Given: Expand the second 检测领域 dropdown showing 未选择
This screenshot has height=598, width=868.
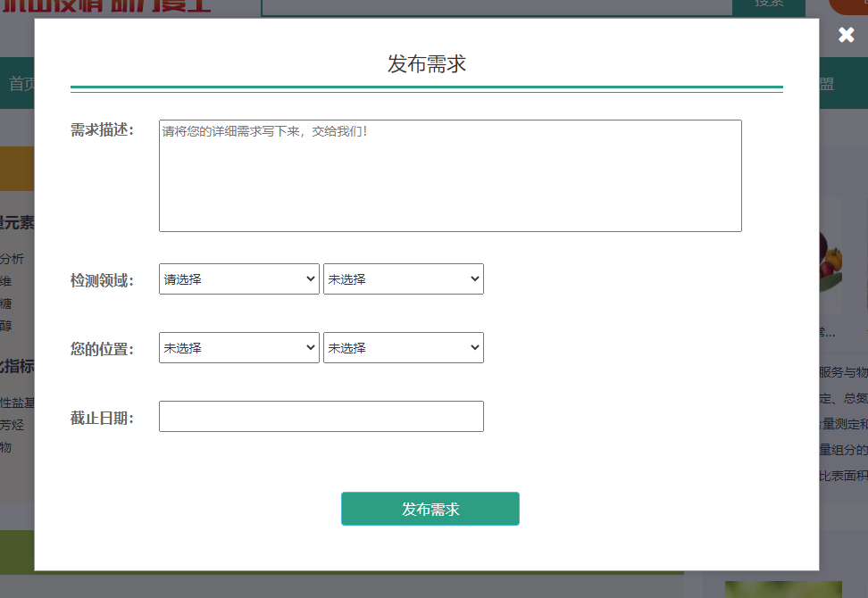Looking at the screenshot, I should [x=403, y=279].
